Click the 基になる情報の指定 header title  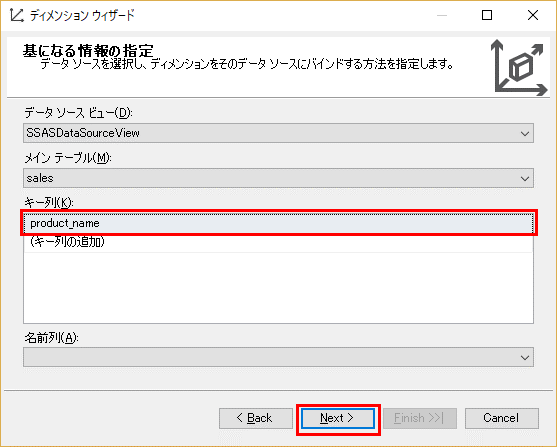pyautogui.click(x=88, y=51)
